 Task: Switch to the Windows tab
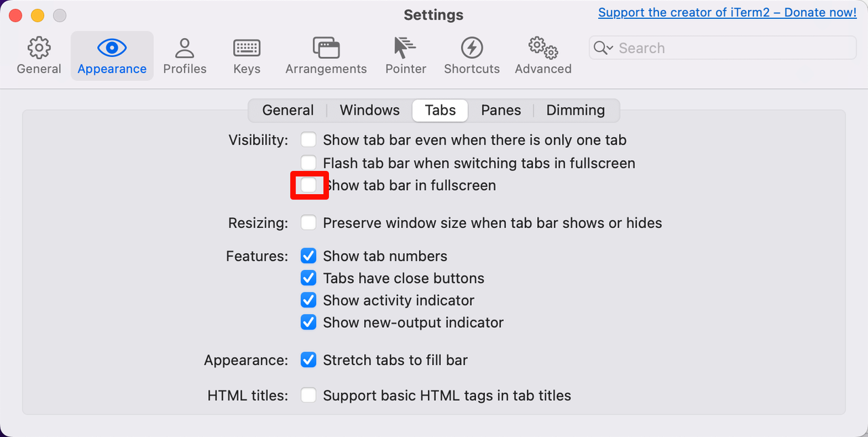click(x=370, y=111)
